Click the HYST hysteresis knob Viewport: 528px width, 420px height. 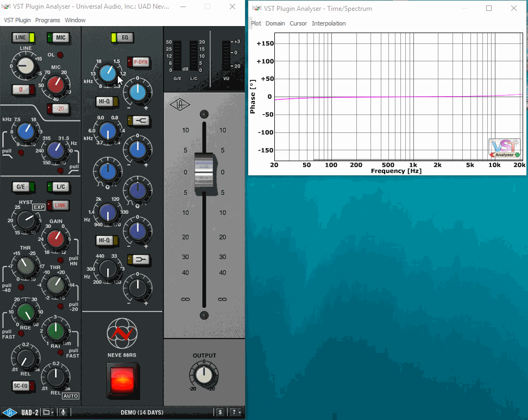[26, 221]
